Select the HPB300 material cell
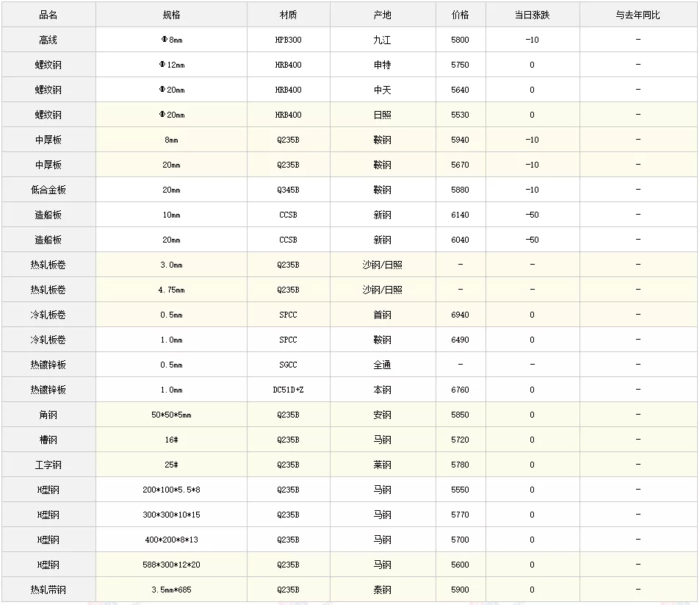 coord(289,40)
